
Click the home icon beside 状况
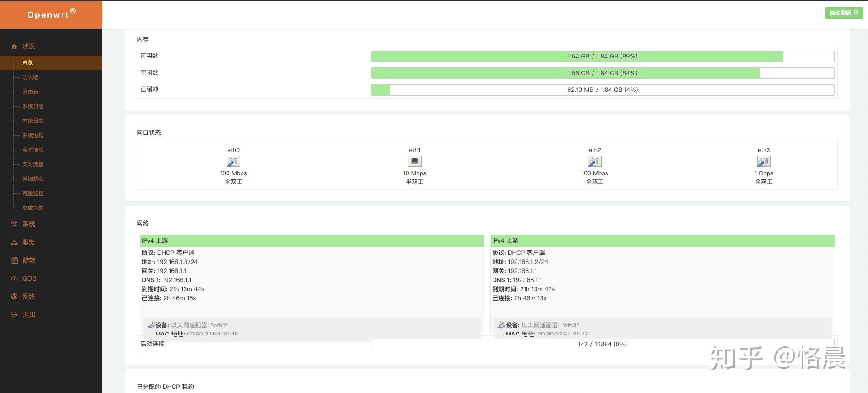tap(14, 47)
